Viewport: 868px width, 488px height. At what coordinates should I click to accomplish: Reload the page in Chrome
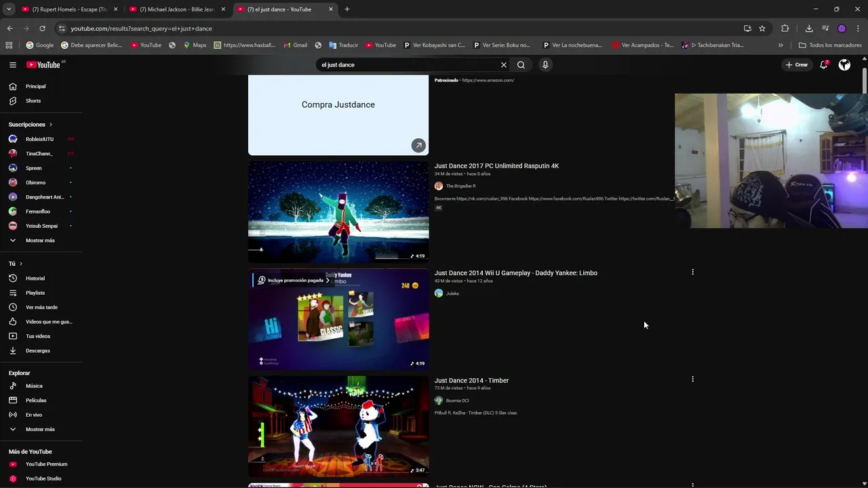pyautogui.click(x=42, y=28)
